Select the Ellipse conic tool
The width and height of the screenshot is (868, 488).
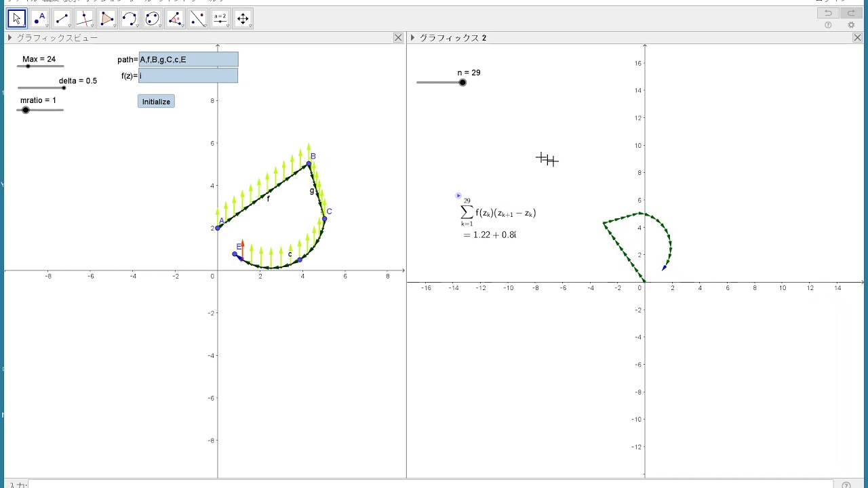click(x=152, y=18)
